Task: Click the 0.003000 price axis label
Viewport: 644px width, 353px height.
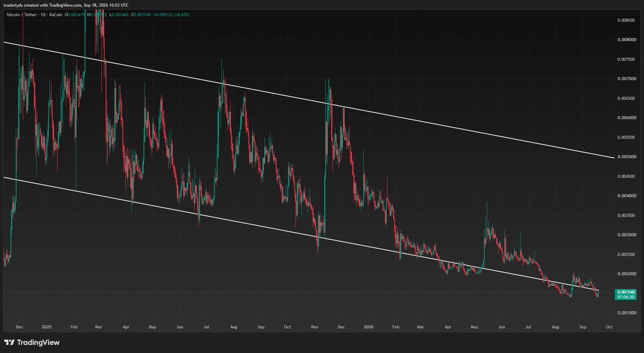Action: point(627,235)
